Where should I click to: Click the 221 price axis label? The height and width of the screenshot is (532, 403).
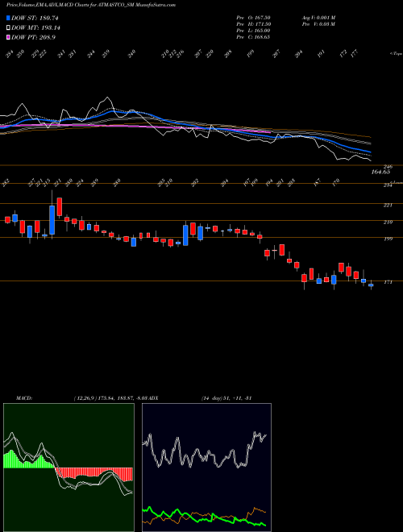(x=388, y=206)
